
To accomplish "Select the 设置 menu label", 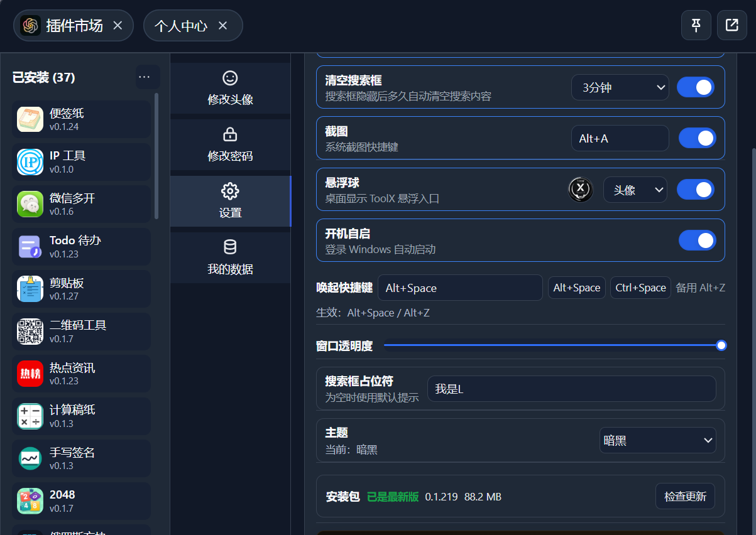I will coord(230,213).
